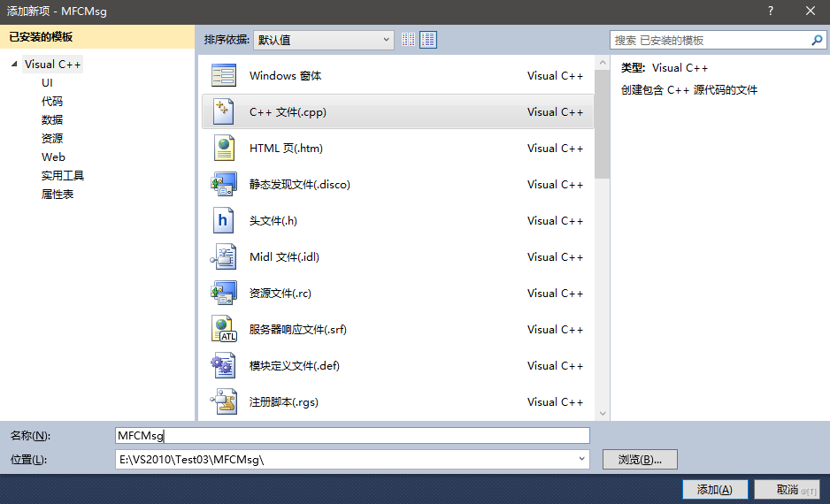This screenshot has width=830, height=504.
Task: Select the '注册脚本(.rgs)' row label
Action: pyautogui.click(x=284, y=402)
